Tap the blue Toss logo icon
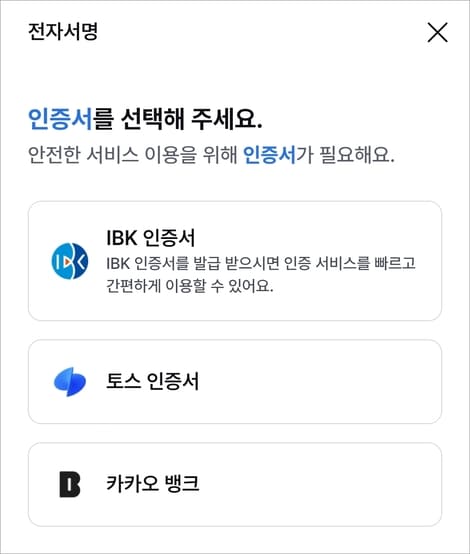The height and width of the screenshot is (554, 470). 70,382
